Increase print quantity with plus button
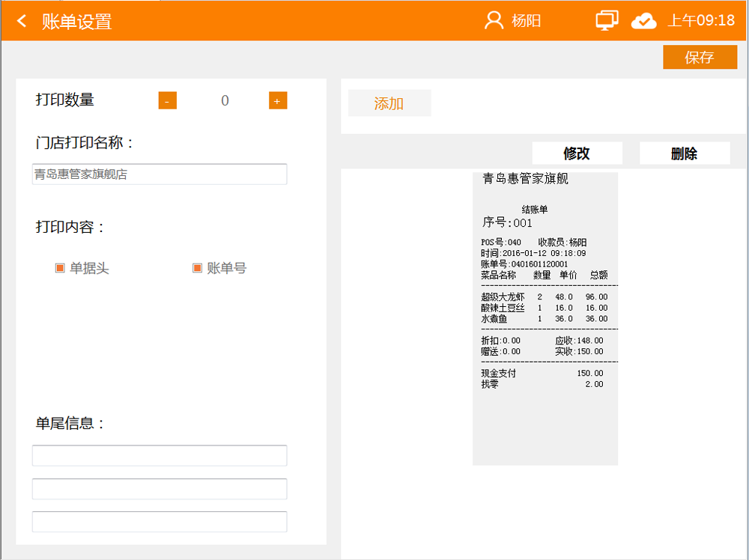 (x=278, y=101)
